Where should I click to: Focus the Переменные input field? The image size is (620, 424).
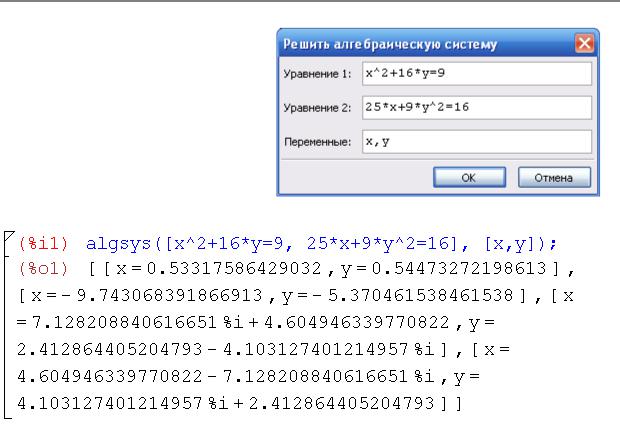click(477, 142)
